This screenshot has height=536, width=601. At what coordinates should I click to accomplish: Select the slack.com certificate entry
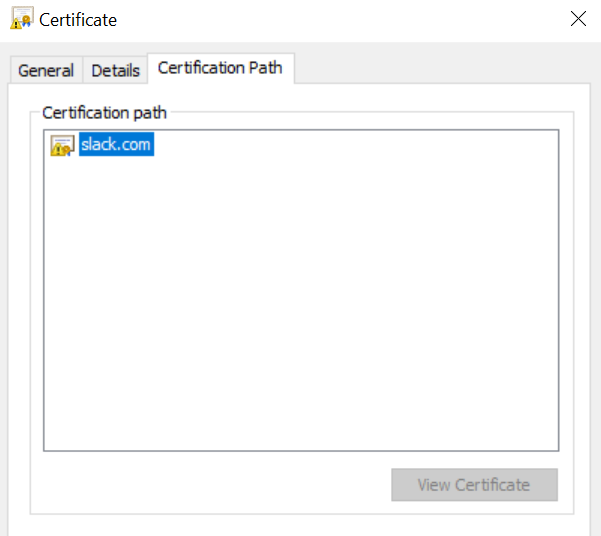tap(116, 144)
